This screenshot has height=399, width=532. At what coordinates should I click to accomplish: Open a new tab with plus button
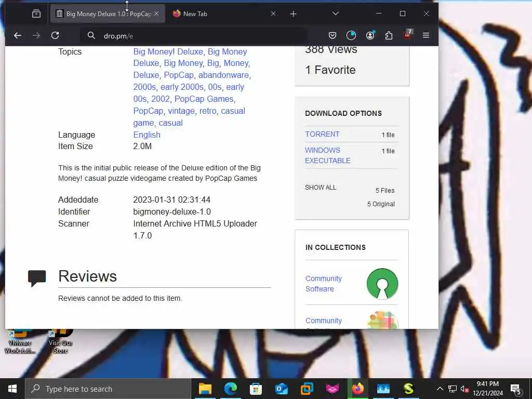[x=294, y=14]
